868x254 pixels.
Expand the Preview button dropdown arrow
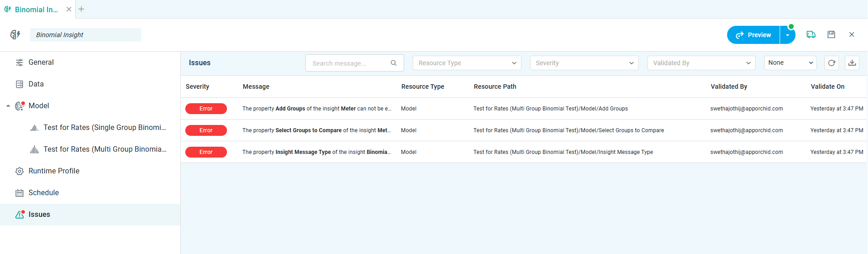(x=787, y=35)
